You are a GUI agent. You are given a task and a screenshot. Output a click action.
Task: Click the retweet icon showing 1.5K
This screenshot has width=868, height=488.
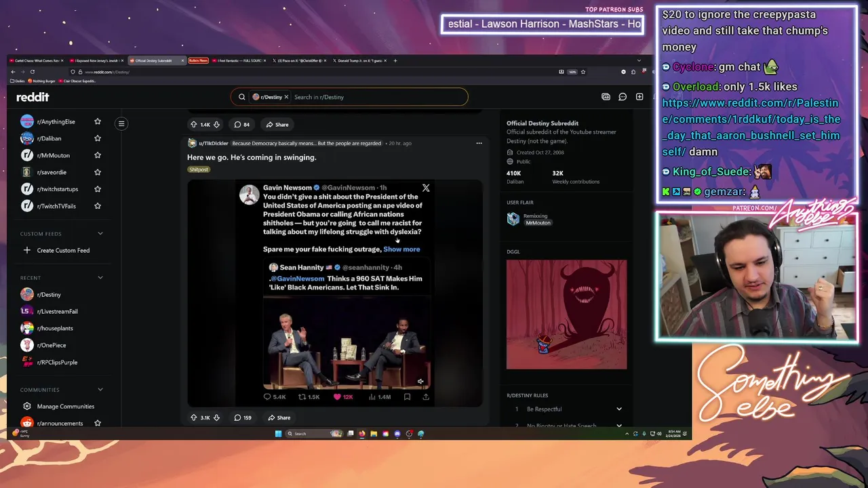[x=302, y=396]
